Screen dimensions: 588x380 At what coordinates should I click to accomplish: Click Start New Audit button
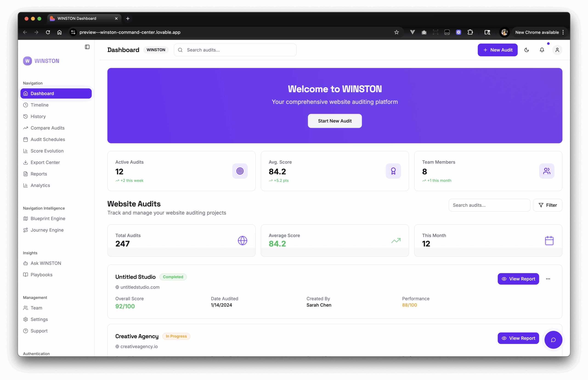click(334, 121)
